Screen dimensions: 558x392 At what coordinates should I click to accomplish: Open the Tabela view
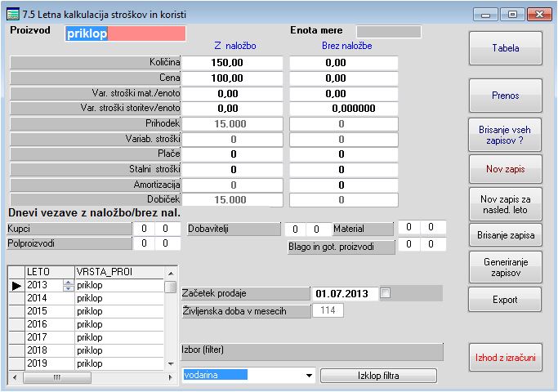(505, 48)
